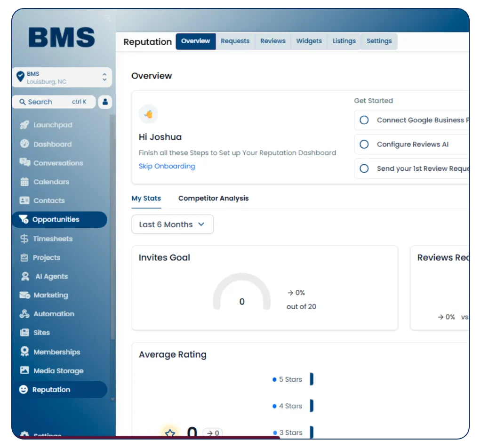Screen dimensions: 481x448
Task: Switch to Competitor Analysis tab
Action: click(x=214, y=199)
